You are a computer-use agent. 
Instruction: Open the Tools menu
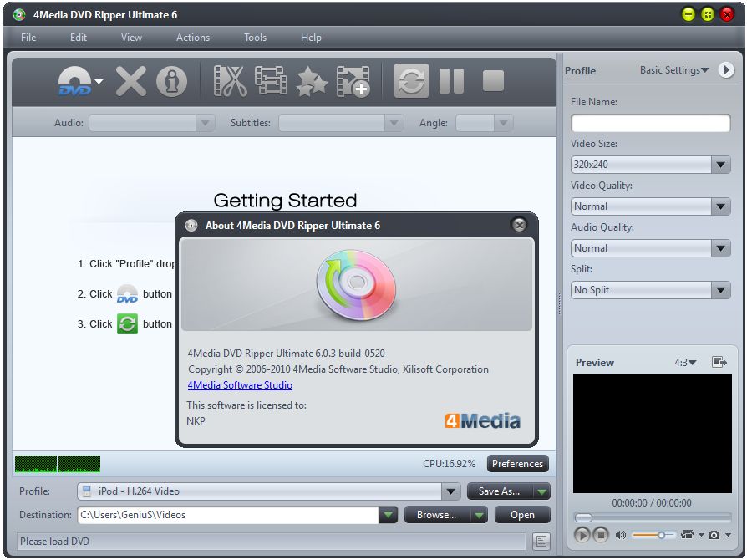(256, 37)
